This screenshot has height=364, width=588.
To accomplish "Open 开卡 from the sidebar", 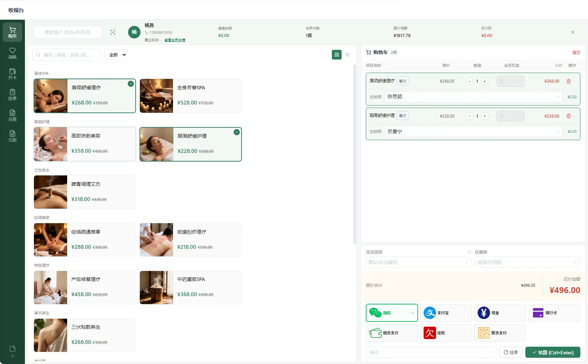I will (12, 74).
